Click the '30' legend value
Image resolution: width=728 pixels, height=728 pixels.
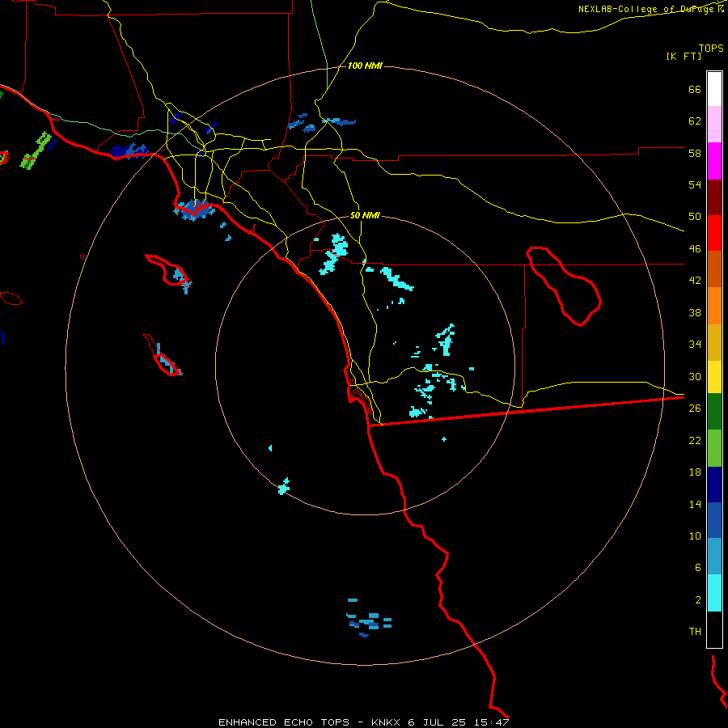(x=695, y=376)
